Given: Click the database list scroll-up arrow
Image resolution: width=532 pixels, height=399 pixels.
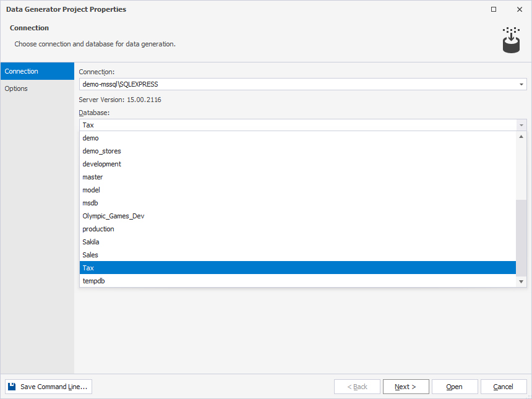Looking at the screenshot, I should [x=521, y=137].
